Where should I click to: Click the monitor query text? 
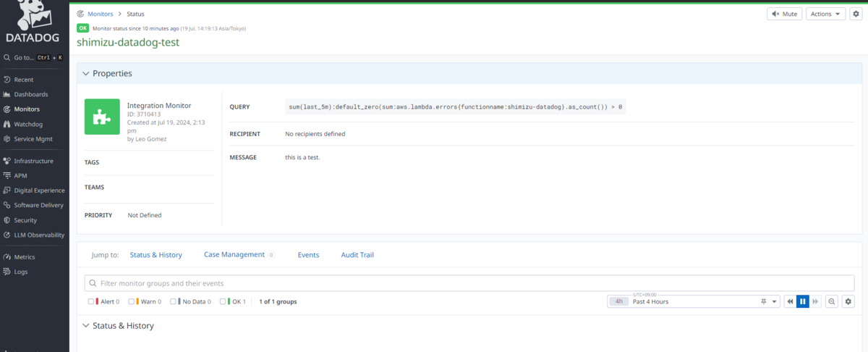(x=456, y=106)
